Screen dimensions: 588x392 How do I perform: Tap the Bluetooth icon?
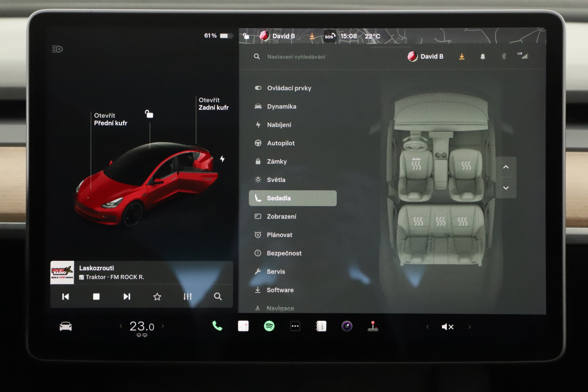(503, 56)
